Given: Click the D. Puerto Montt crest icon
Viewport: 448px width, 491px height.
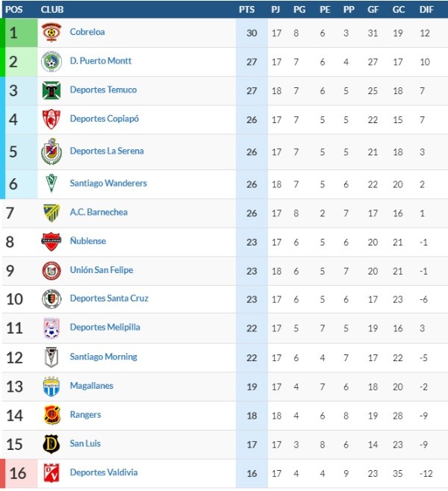Looking at the screenshot, I should coord(51,61).
